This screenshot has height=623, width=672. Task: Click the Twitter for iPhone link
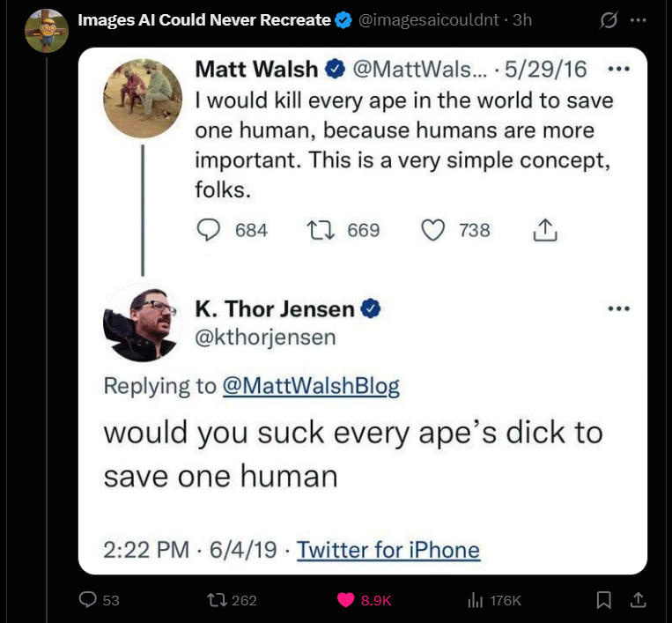(x=388, y=550)
